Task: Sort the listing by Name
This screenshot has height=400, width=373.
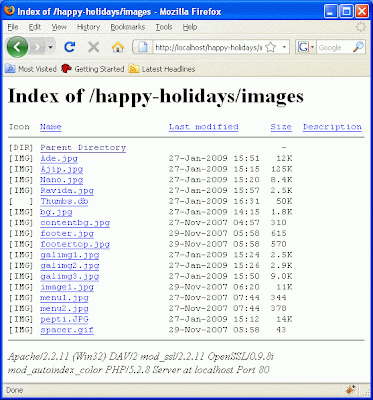Action: pyautogui.click(x=51, y=127)
